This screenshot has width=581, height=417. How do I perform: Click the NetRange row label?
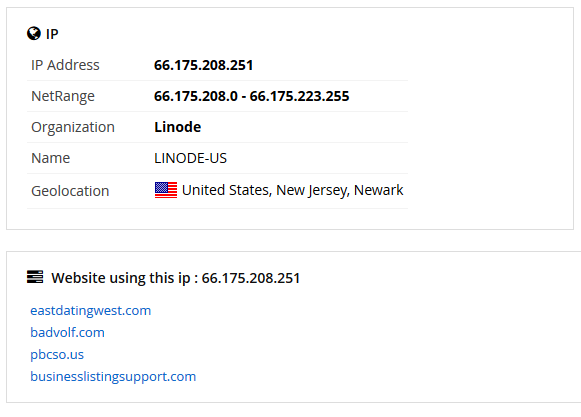(x=63, y=96)
